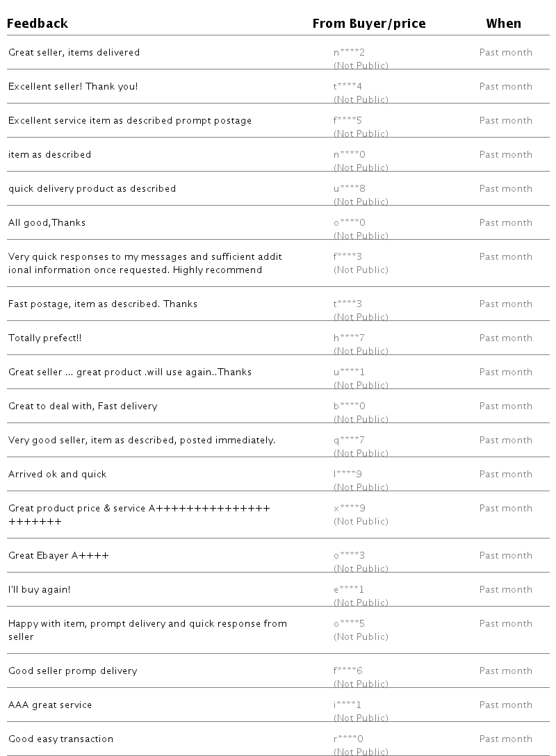The width and height of the screenshot is (556, 756).
Task: Click "Arrived ok and quick" feedback row
Action: tap(57, 474)
